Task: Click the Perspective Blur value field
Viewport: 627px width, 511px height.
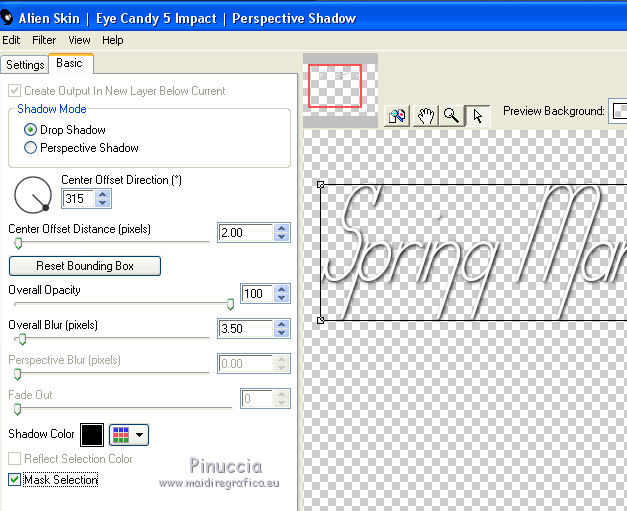Action: (x=246, y=364)
